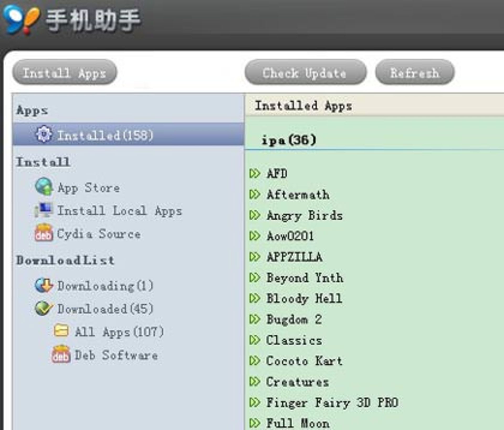The image size is (504, 430).
Task: Open App Store in the sidebar
Action: coord(89,188)
